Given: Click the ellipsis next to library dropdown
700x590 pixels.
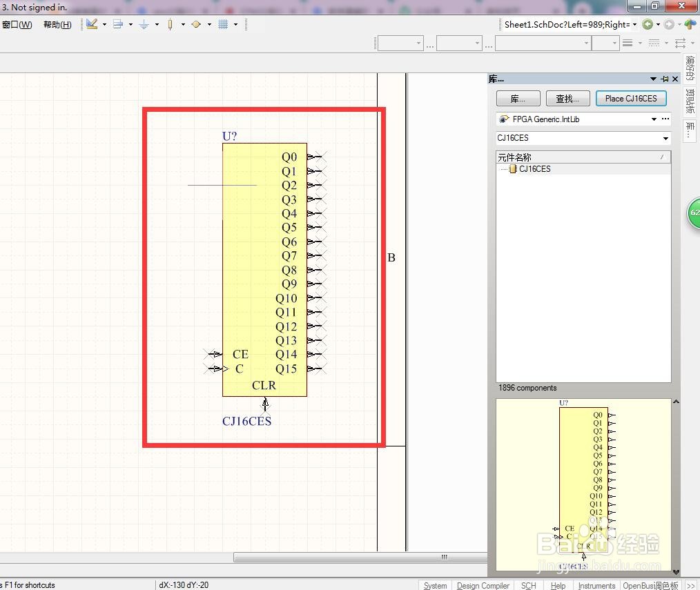Looking at the screenshot, I should click(x=665, y=119).
